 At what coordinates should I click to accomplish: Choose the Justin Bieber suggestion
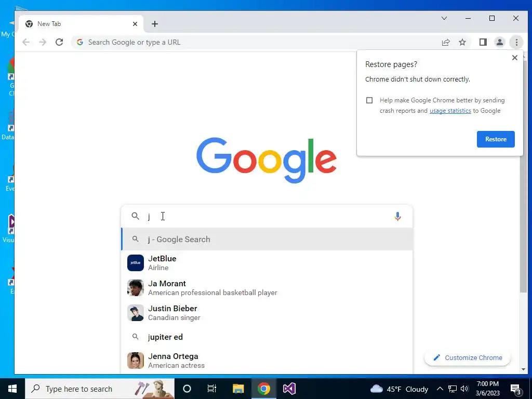tap(267, 313)
